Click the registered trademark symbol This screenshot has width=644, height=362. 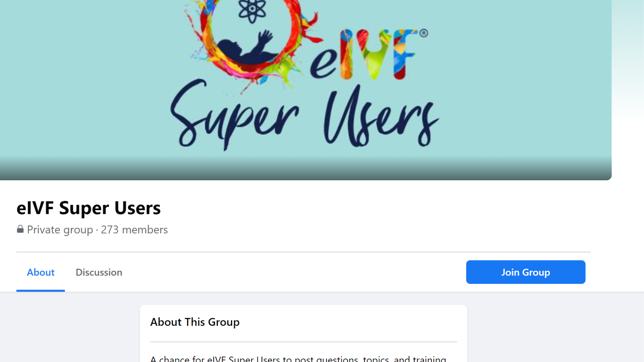click(424, 33)
